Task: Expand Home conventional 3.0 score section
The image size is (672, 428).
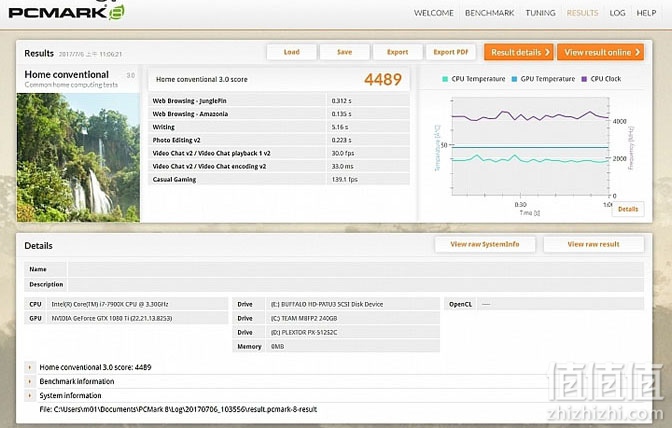Action: [x=30, y=368]
